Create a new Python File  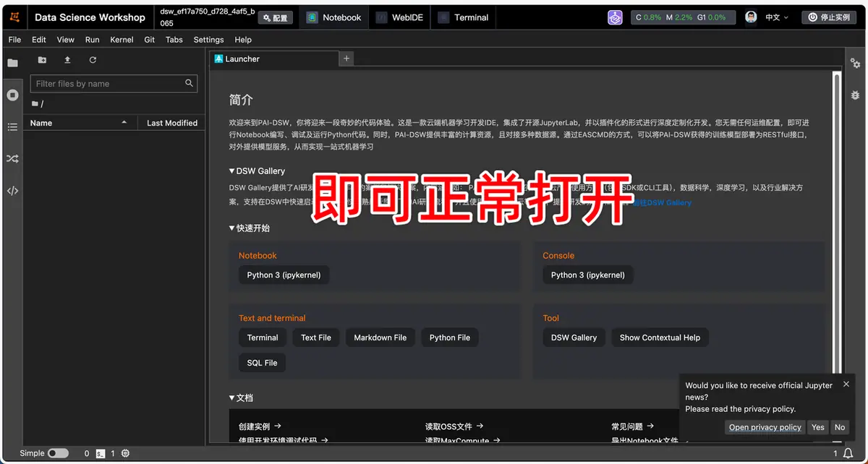tap(450, 338)
